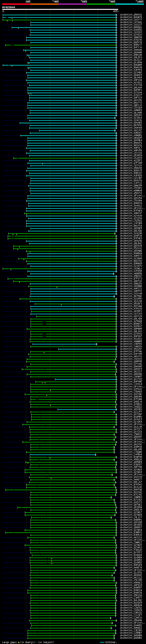Select hit label UniRef100_B9GWH5
146x644 pixels.
[131, 65]
